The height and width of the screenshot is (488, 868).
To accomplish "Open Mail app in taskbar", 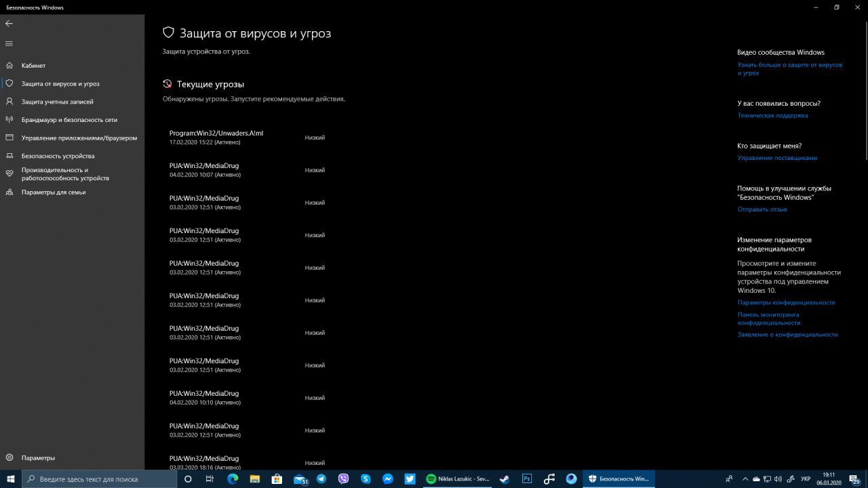I will pyautogui.click(x=300, y=479).
